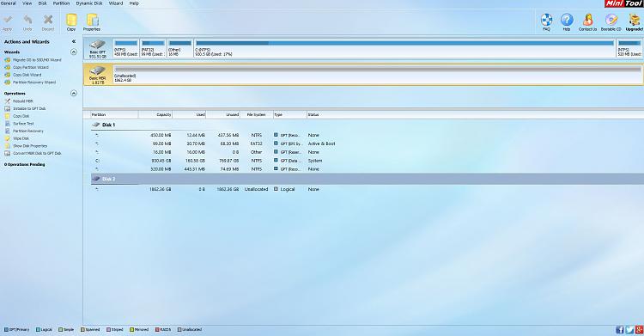Collapse the Actions and Wizards panel
The image size is (644, 336).
pyautogui.click(x=74, y=41)
